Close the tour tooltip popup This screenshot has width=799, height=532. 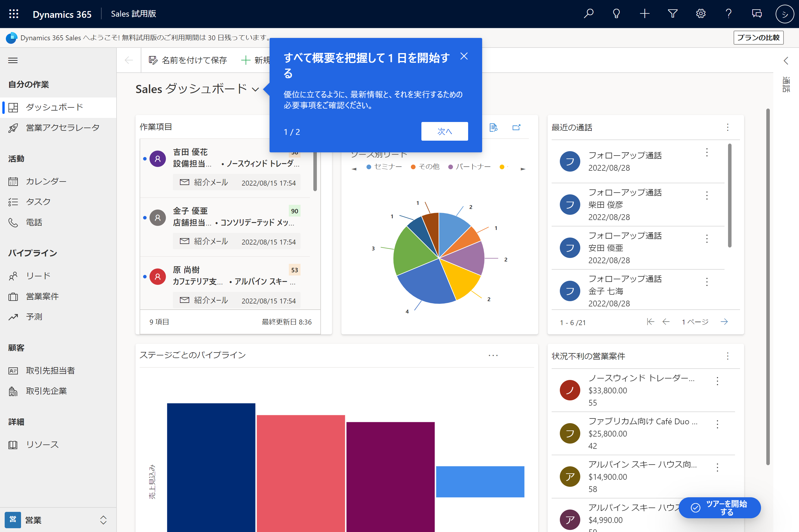click(x=464, y=56)
